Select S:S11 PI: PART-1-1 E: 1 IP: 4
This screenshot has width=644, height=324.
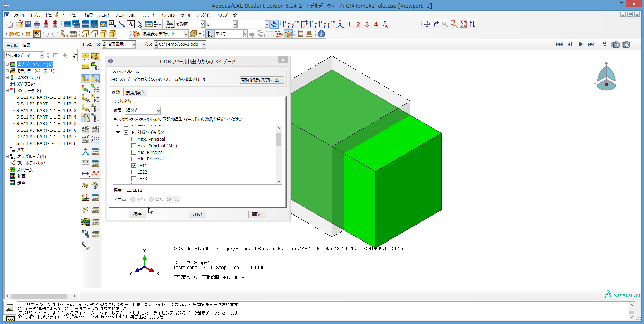point(46,117)
